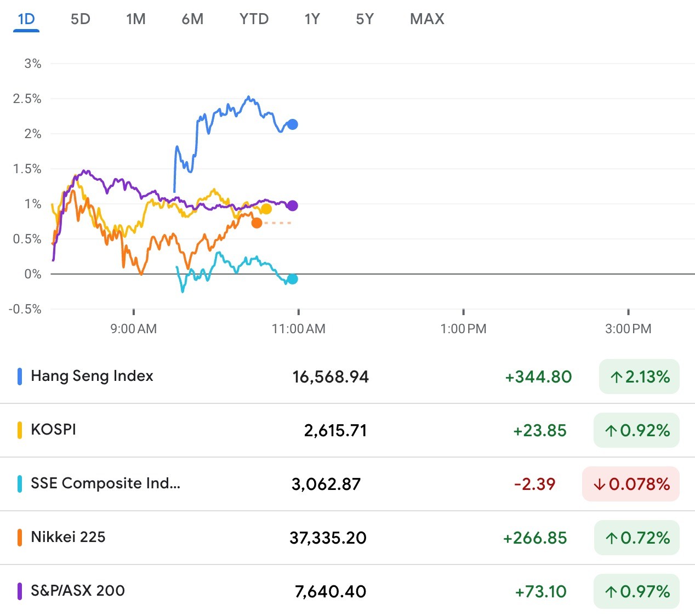Click the orange Nikkei endpoint dot on chart
This screenshot has height=616, width=695.
(257, 223)
